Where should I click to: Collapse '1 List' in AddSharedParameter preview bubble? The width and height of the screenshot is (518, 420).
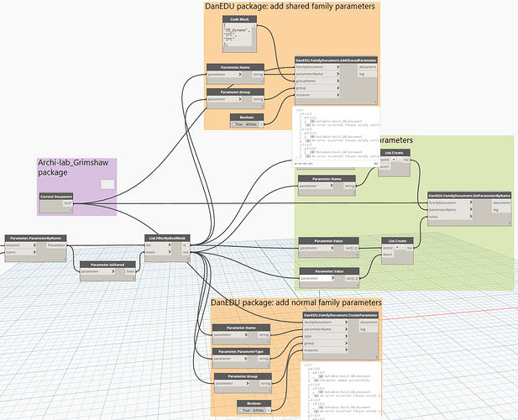(x=302, y=129)
